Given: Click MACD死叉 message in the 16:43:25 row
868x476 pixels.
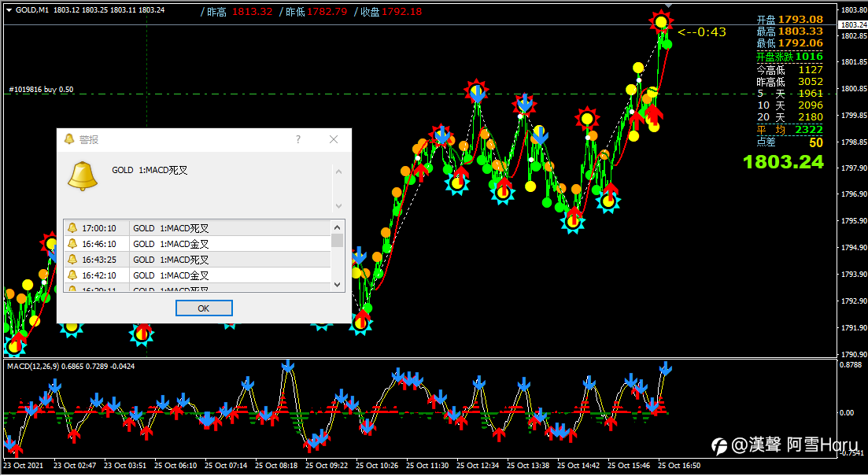Looking at the screenshot, I should [x=171, y=259].
